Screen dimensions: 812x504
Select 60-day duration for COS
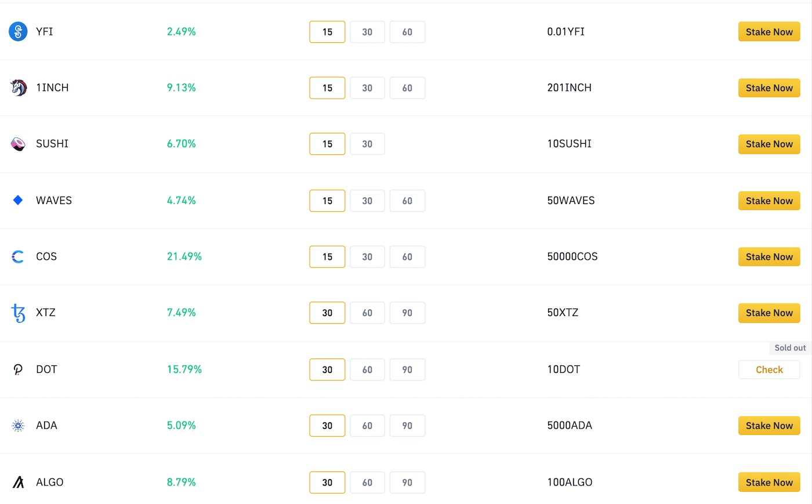(407, 257)
